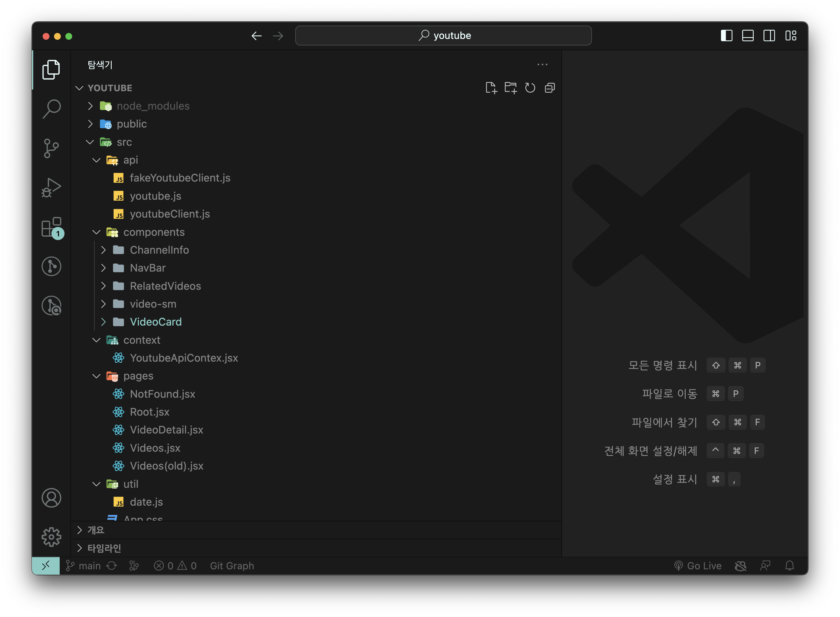Toggle the secondary side bar
Viewport: 840px width, 617px height.
click(x=769, y=36)
